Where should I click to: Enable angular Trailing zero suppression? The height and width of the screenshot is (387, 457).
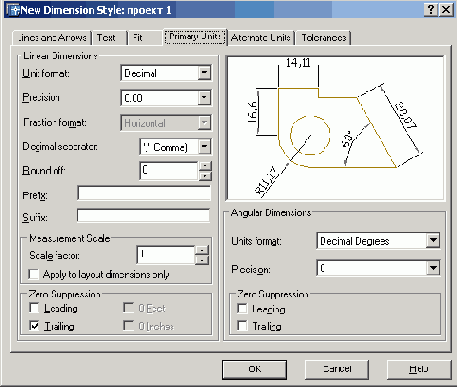click(242, 326)
